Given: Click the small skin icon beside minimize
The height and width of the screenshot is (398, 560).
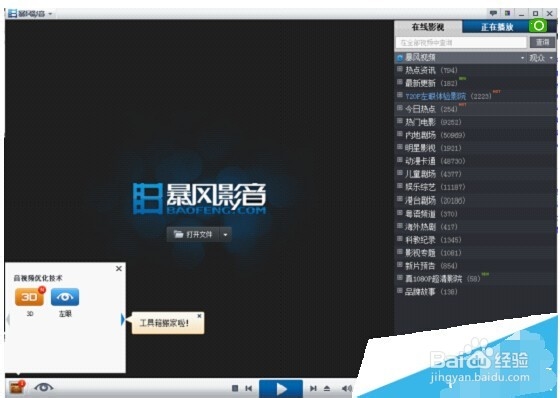Looking at the screenshot, I should click(x=507, y=13).
